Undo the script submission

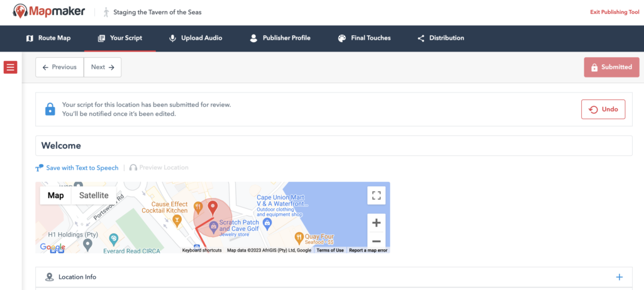(603, 109)
